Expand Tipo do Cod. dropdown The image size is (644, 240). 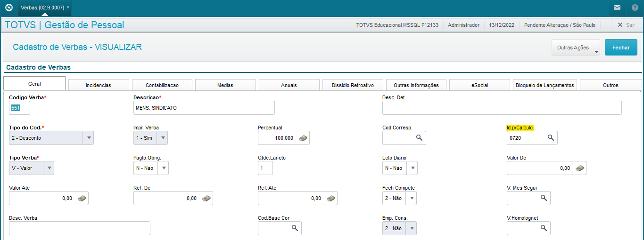(88, 138)
